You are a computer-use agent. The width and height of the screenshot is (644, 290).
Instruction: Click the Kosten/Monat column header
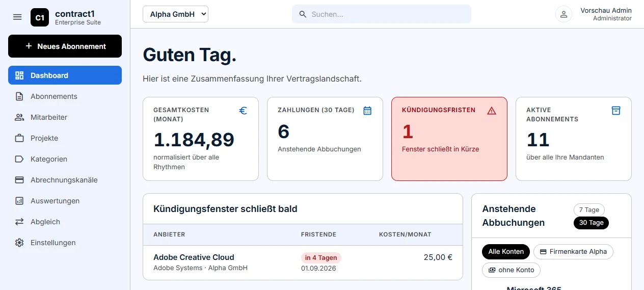[405, 234]
